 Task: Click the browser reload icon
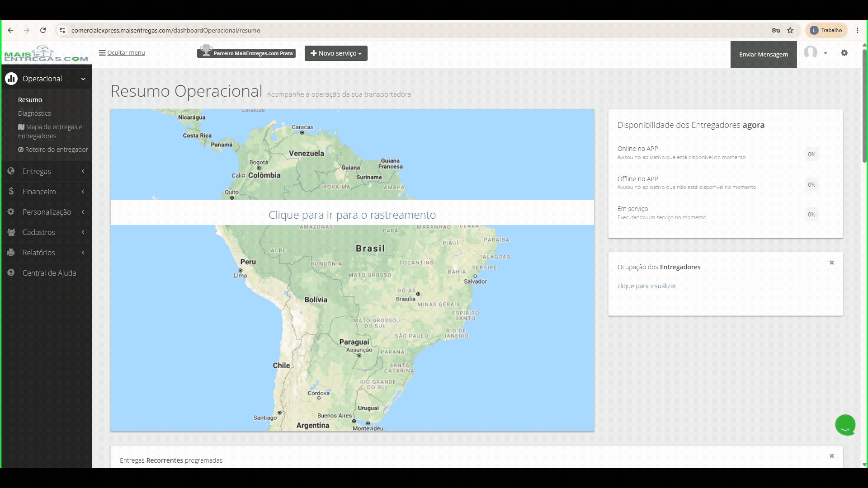point(43,30)
